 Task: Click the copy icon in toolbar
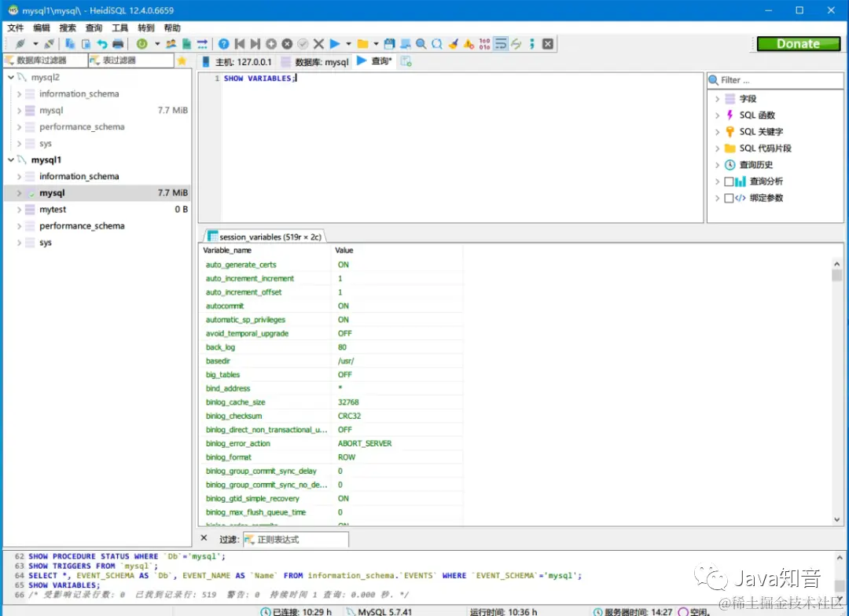(70, 44)
